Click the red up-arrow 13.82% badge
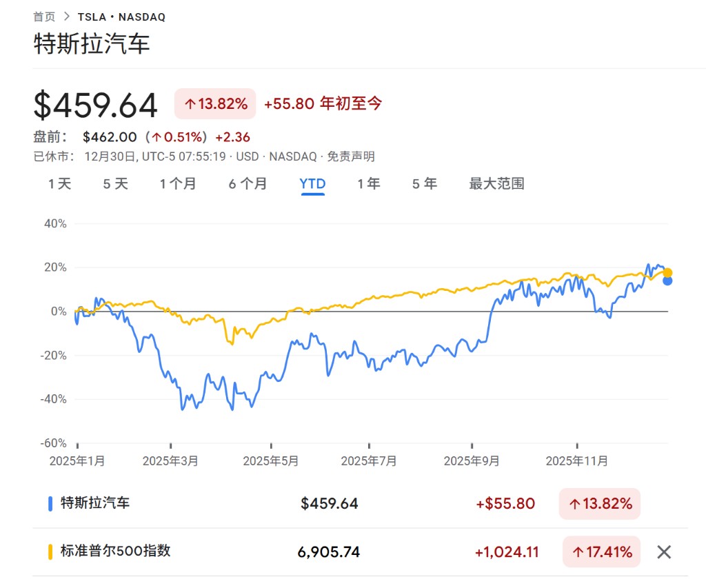 pos(215,104)
